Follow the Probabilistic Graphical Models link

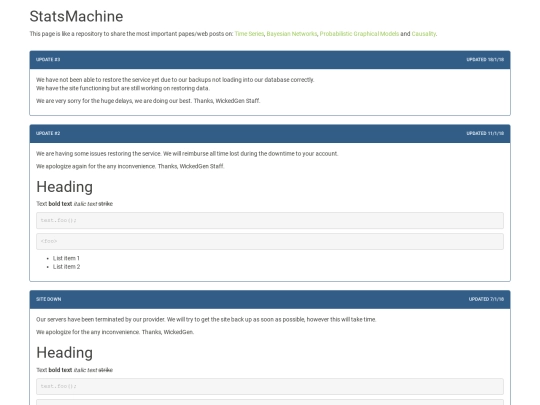coord(359,34)
